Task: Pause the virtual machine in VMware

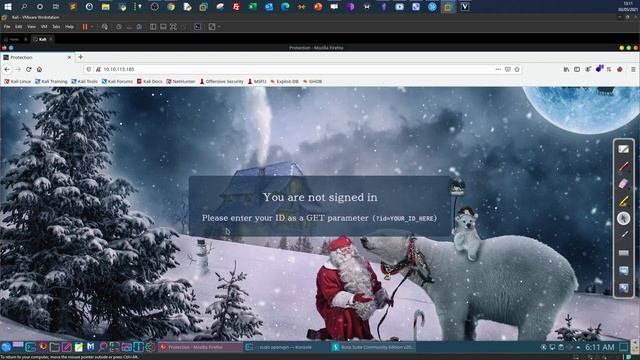Action: [x=85, y=27]
